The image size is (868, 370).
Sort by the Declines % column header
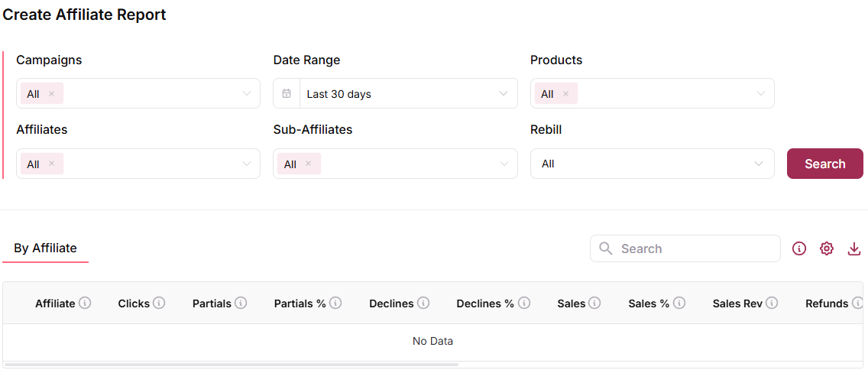click(485, 303)
